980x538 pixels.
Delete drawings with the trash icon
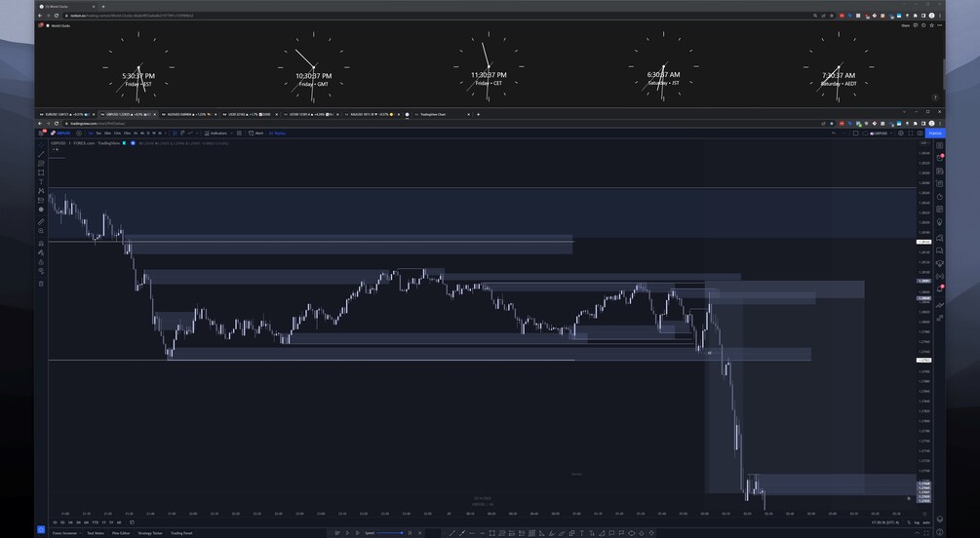41,284
